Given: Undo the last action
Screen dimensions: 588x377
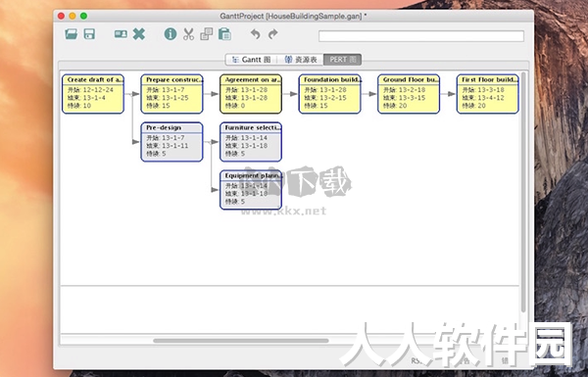Looking at the screenshot, I should pos(255,34).
